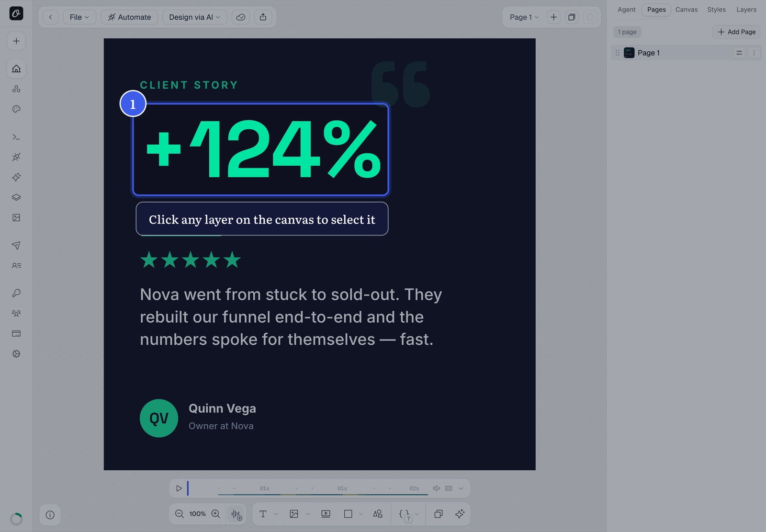
Task: Switch to the Pages tab
Action: (656, 10)
